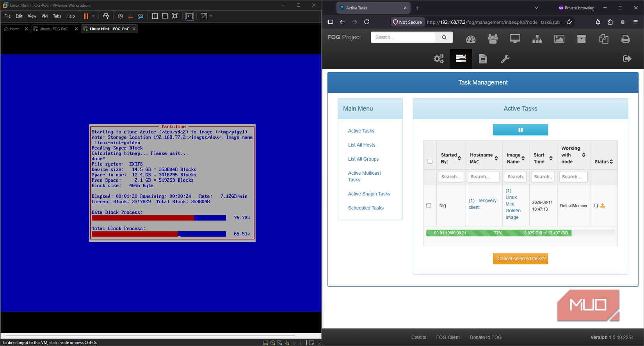Viewport: 644px width, 346px height.
Task: Enter full screen mode in VMware
Action: coord(175,16)
